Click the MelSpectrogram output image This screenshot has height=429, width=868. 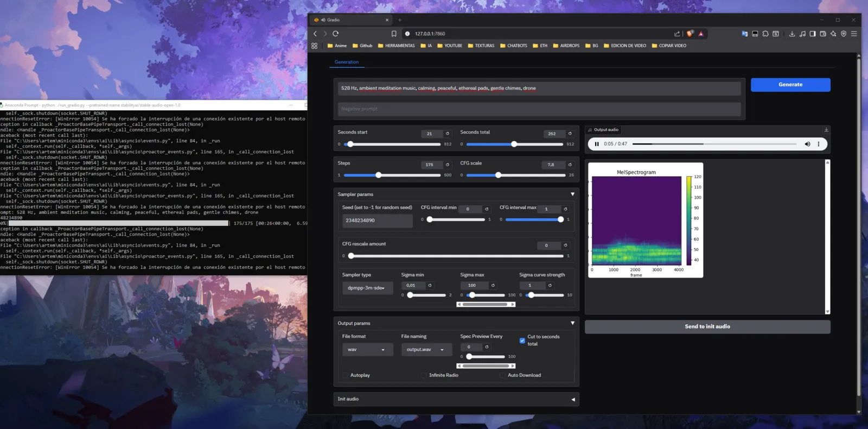click(646, 220)
